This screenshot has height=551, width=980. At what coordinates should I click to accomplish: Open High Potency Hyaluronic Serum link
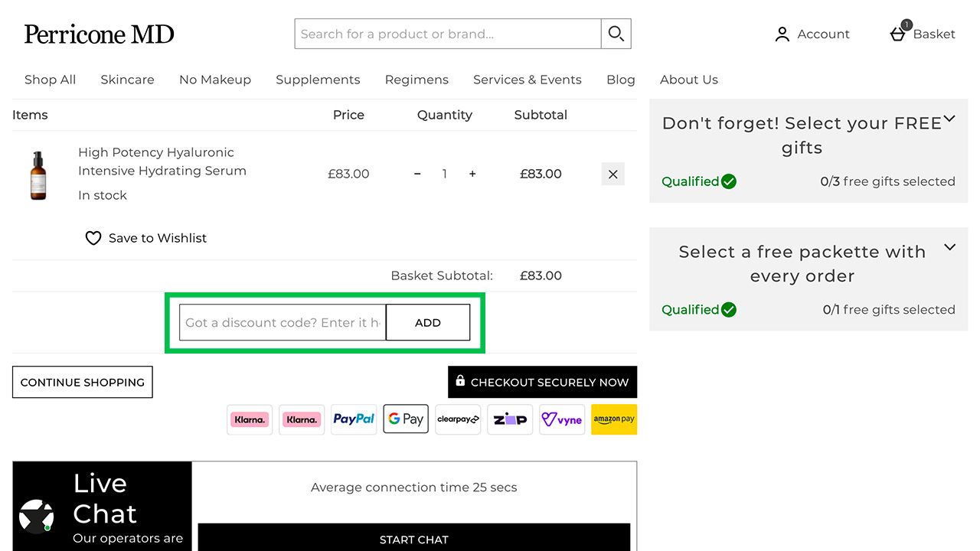pos(162,161)
